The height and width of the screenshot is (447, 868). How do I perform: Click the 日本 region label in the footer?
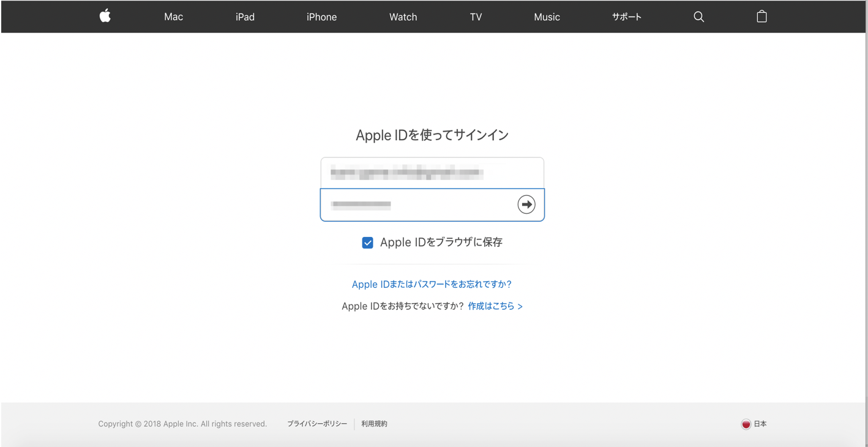(x=760, y=424)
